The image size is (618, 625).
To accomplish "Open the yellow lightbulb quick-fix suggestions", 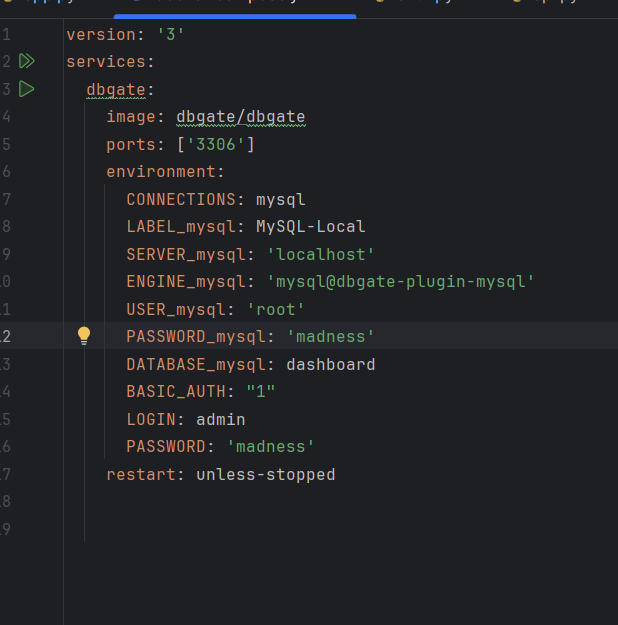I will tap(84, 336).
